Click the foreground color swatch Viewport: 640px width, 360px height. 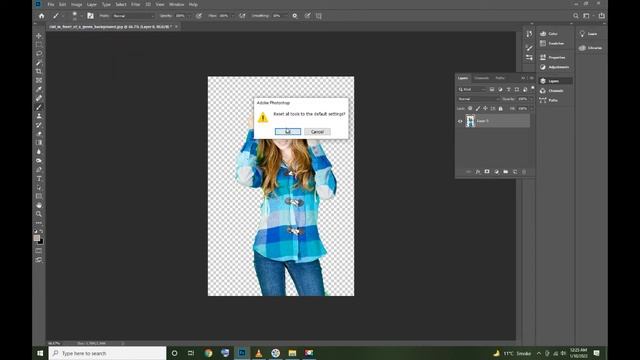pos(37,238)
